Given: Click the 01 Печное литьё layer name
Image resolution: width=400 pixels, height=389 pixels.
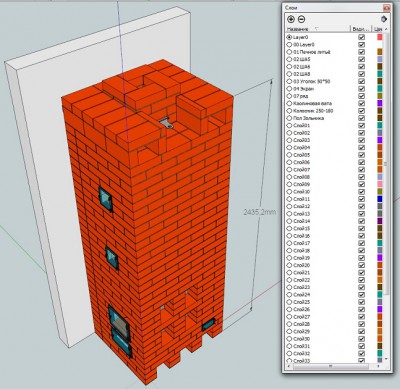Looking at the screenshot, I should tap(311, 52).
